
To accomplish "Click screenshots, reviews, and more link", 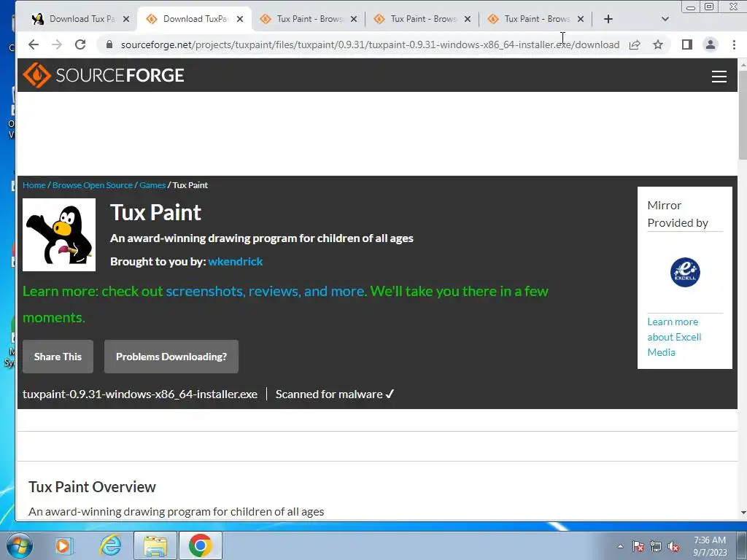I will coord(266,291).
